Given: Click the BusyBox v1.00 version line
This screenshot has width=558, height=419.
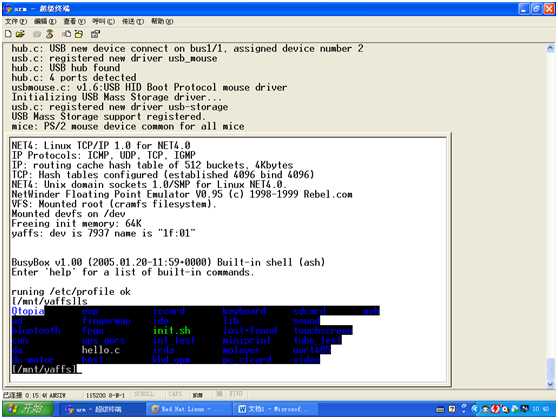Looking at the screenshot, I should click(168, 262).
